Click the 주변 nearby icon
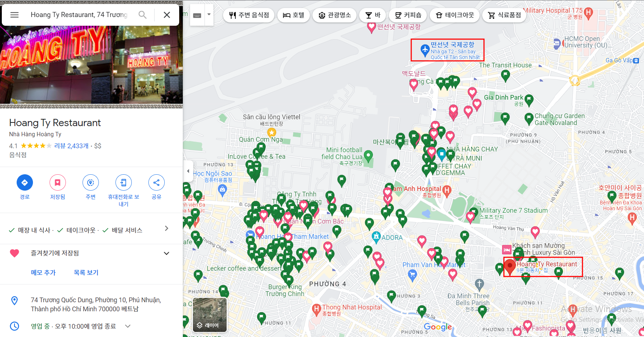 click(91, 182)
